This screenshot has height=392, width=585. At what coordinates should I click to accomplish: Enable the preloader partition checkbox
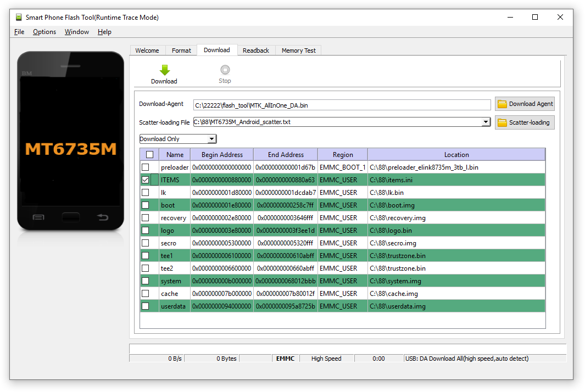pos(145,167)
